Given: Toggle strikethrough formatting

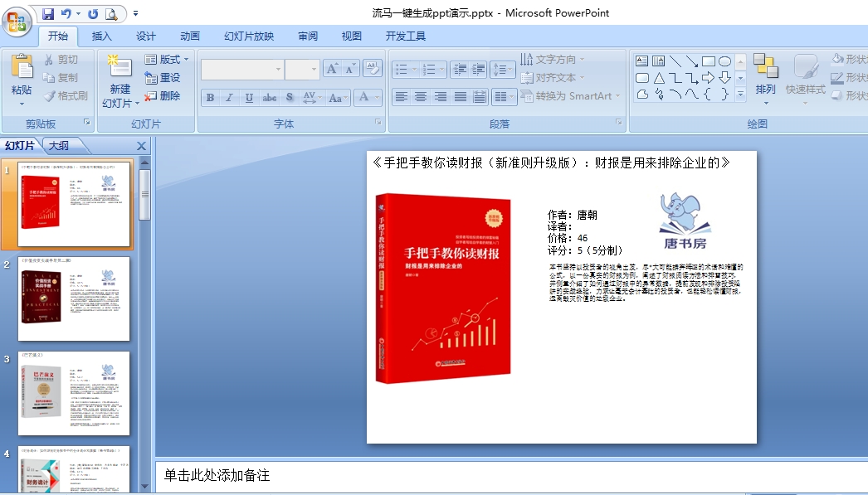Looking at the screenshot, I should tap(270, 97).
